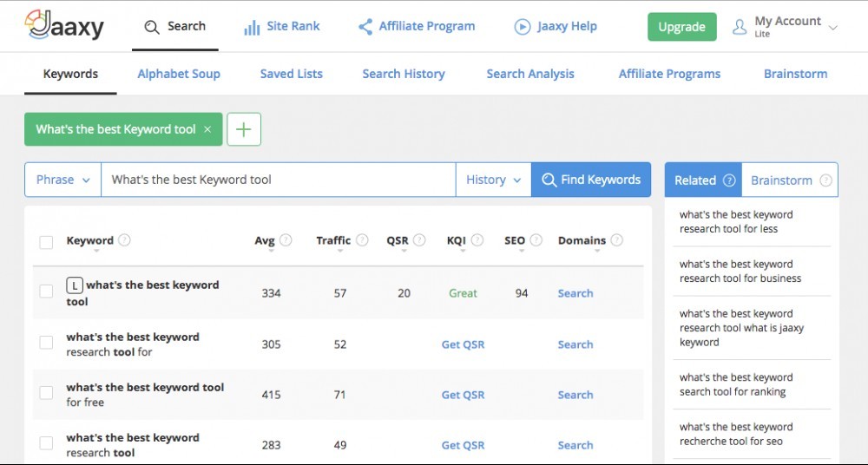Click the Jaaxy logo
The height and width of the screenshot is (465, 868).
tap(64, 25)
